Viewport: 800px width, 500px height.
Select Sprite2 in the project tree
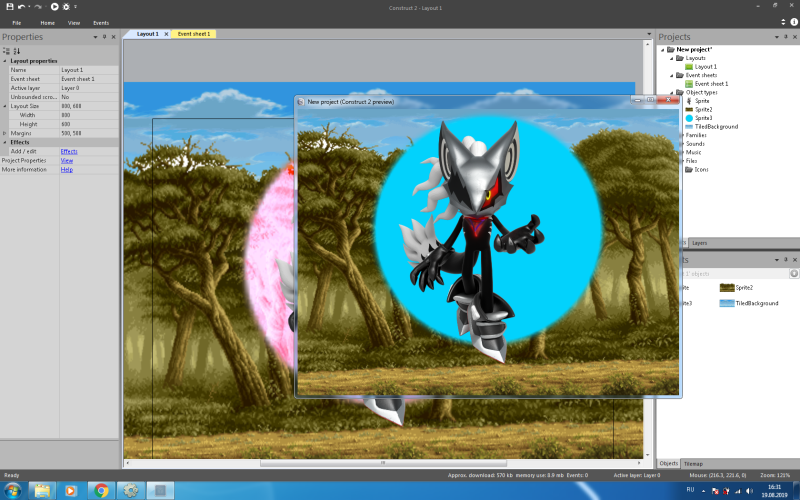[x=704, y=110]
